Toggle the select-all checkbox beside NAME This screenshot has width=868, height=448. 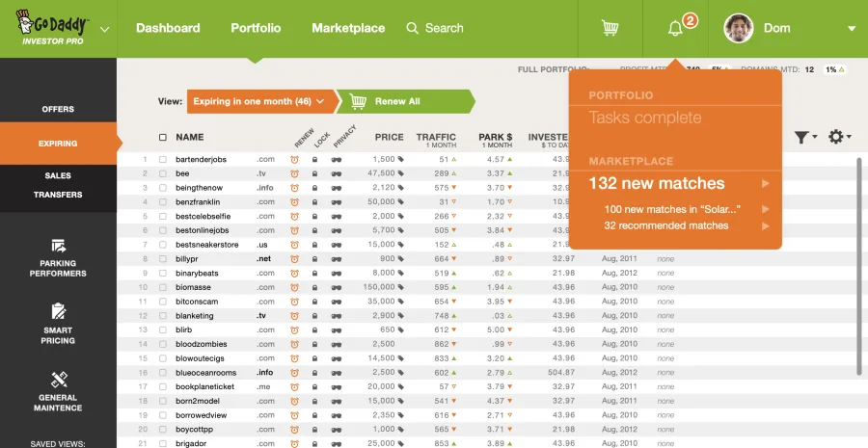[163, 137]
